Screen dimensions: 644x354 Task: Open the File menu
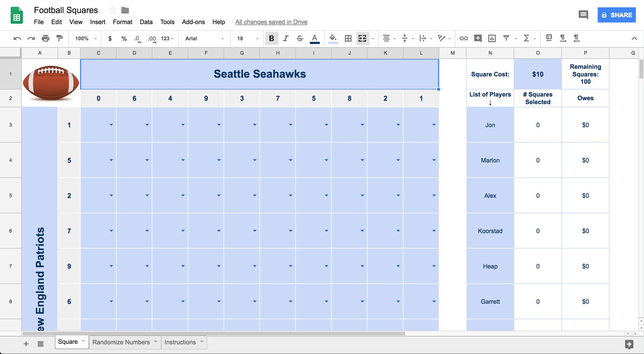tap(39, 22)
